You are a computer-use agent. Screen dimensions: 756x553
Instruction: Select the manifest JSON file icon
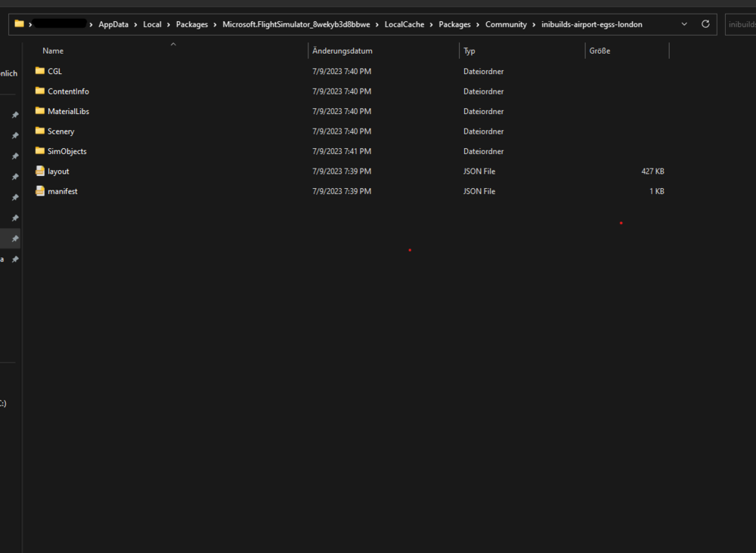[40, 191]
